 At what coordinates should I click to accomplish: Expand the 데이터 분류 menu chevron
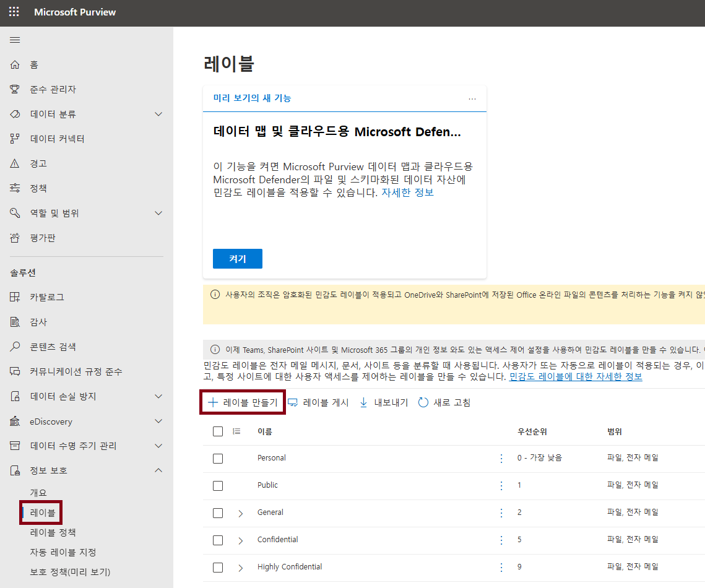(158, 114)
